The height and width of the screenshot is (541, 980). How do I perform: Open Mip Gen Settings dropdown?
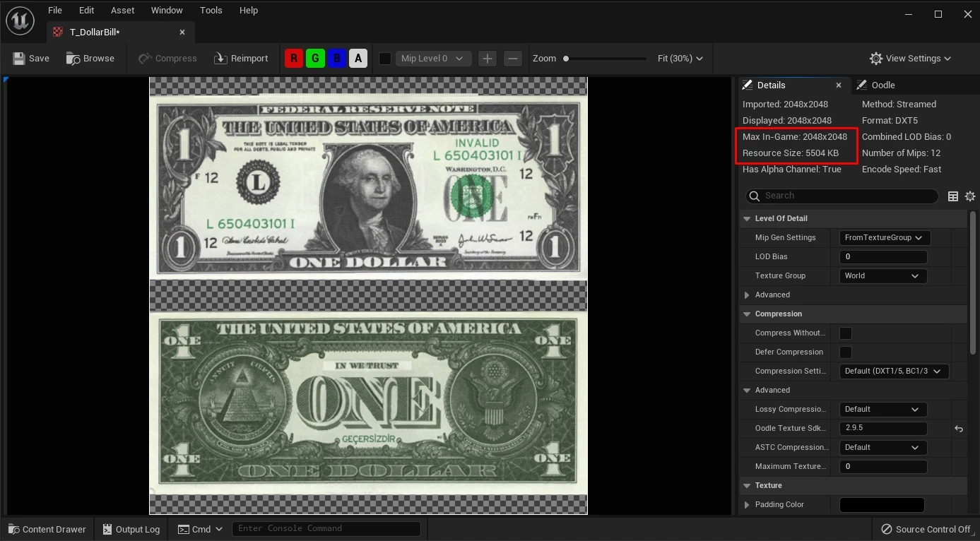(x=884, y=238)
